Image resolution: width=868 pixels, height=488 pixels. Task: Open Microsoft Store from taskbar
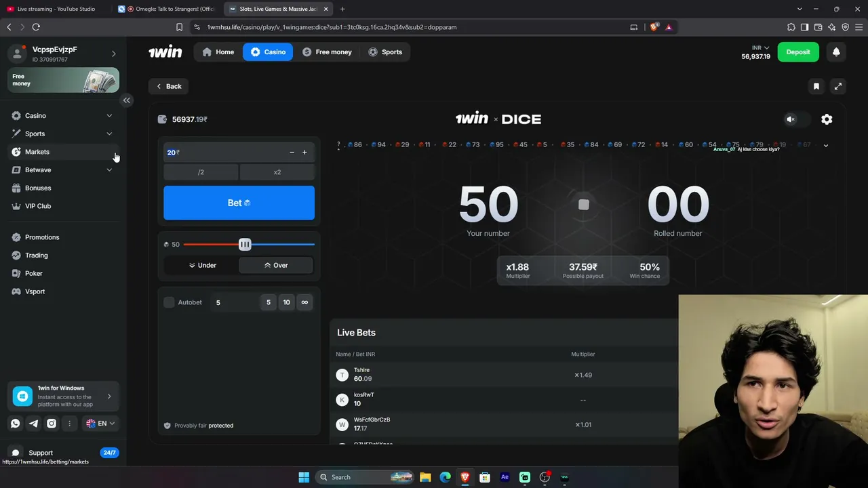coord(485,477)
